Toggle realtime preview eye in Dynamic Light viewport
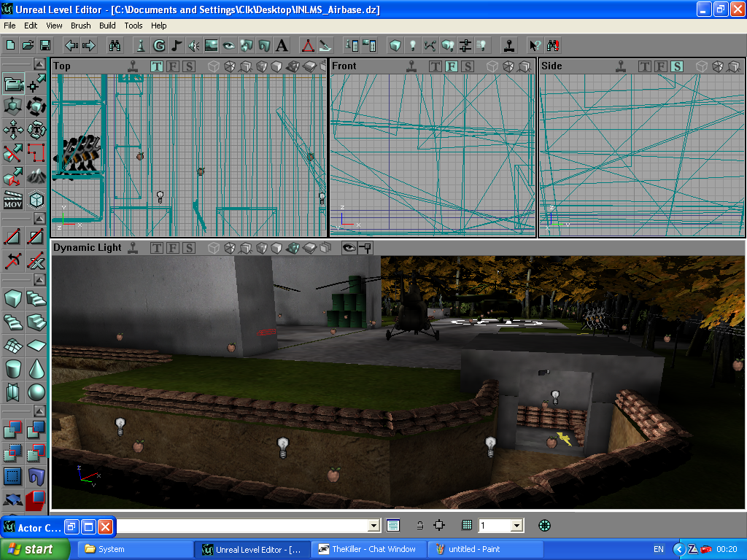Viewport: 747px width, 560px height. (349, 247)
